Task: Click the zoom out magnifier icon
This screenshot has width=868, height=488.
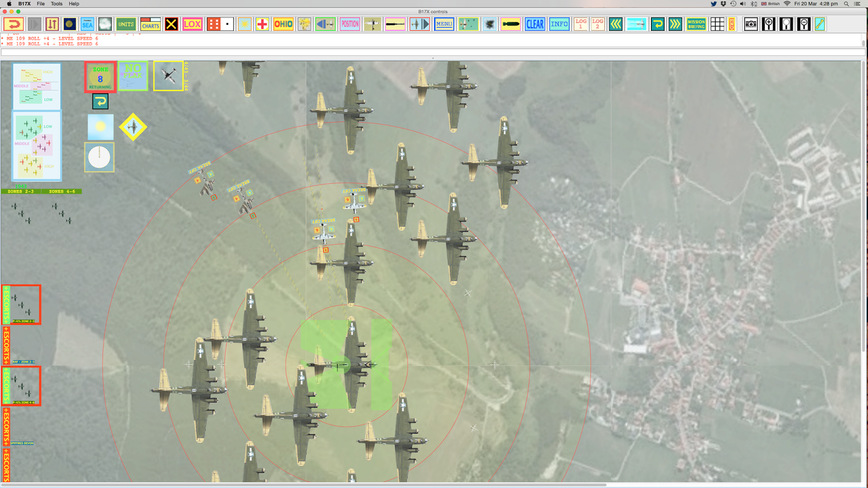Action: tap(804, 24)
